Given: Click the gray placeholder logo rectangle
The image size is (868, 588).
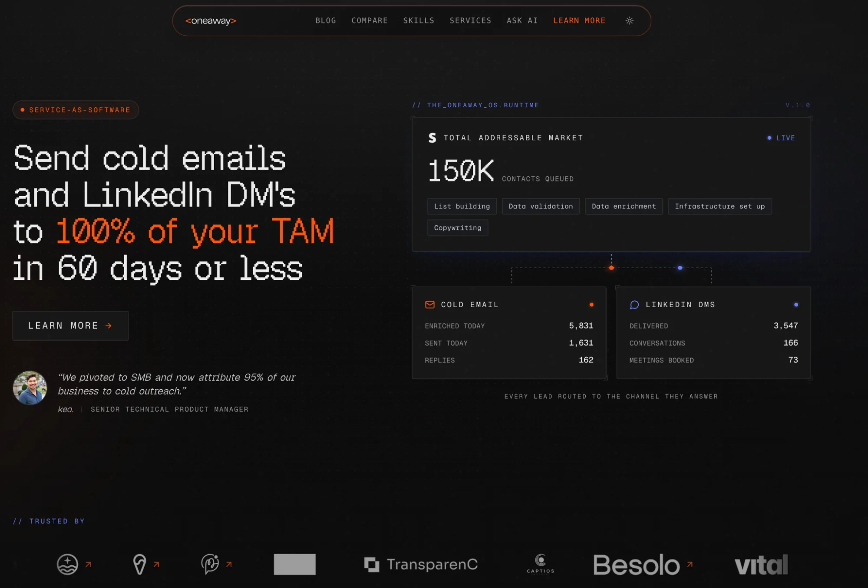Looking at the screenshot, I should coord(294,564).
